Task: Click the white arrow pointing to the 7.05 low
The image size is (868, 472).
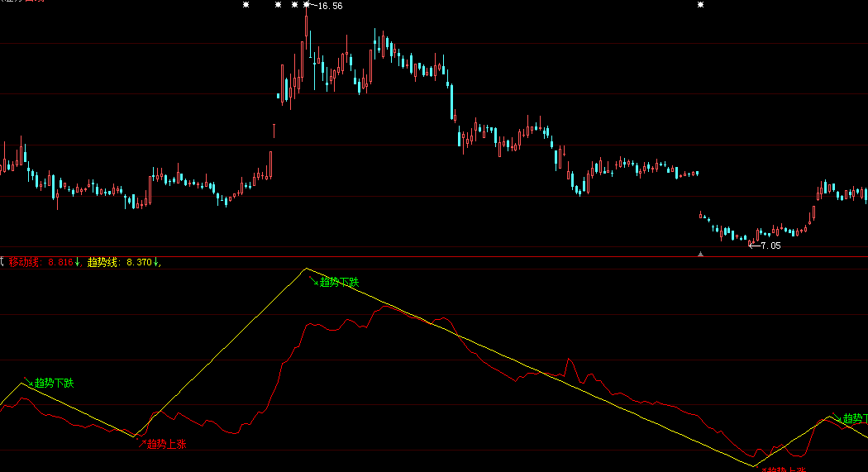Action: 753,246
